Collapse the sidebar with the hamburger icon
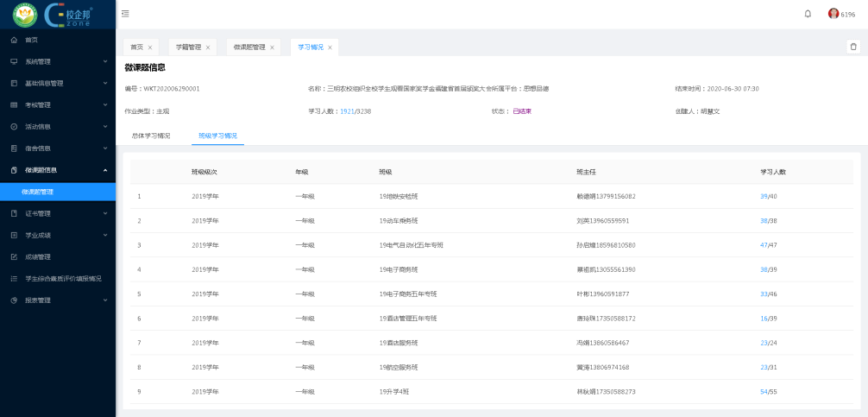The width and height of the screenshot is (868, 417). (125, 14)
